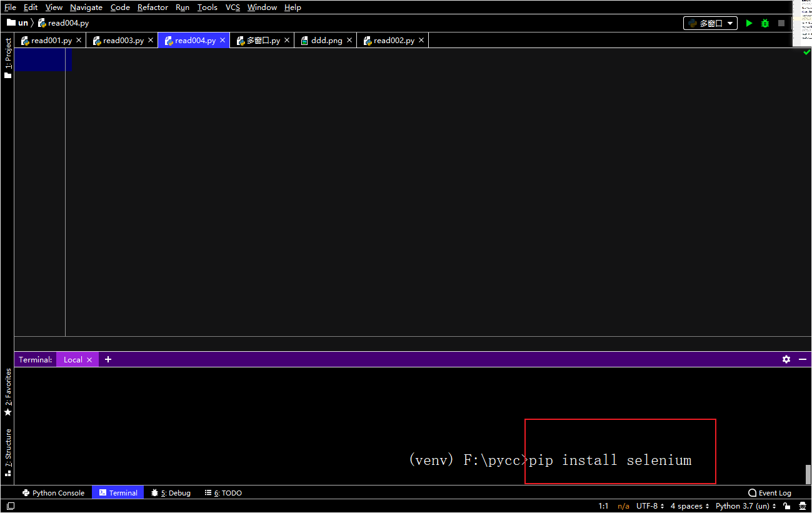The image size is (812, 513).
Task: Run the current configuration with the green play icon
Action: (749, 23)
